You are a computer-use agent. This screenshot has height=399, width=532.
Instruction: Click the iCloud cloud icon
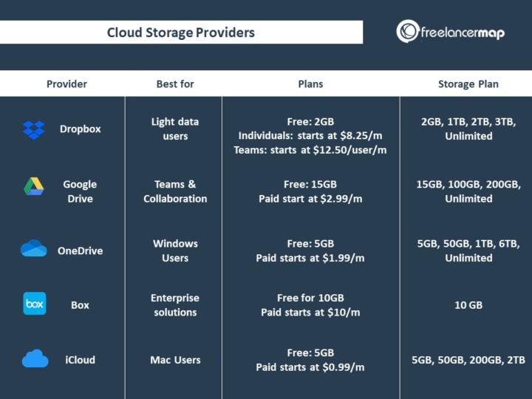click(35, 360)
